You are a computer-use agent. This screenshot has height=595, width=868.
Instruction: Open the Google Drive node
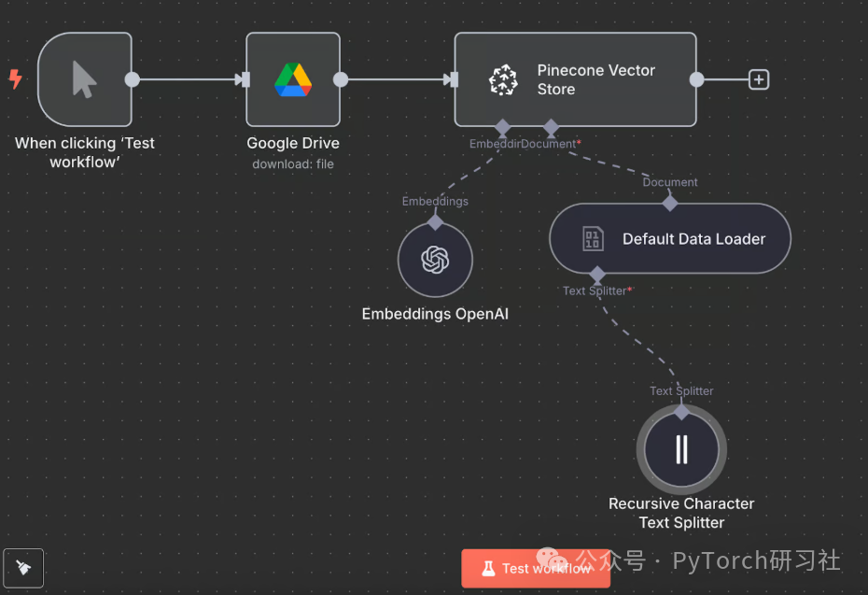click(293, 79)
